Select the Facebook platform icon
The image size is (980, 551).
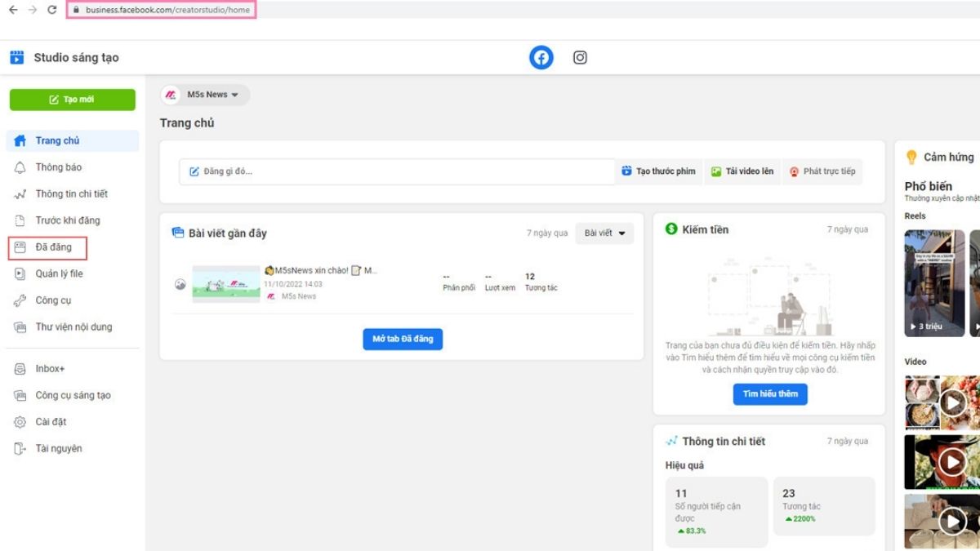541,58
